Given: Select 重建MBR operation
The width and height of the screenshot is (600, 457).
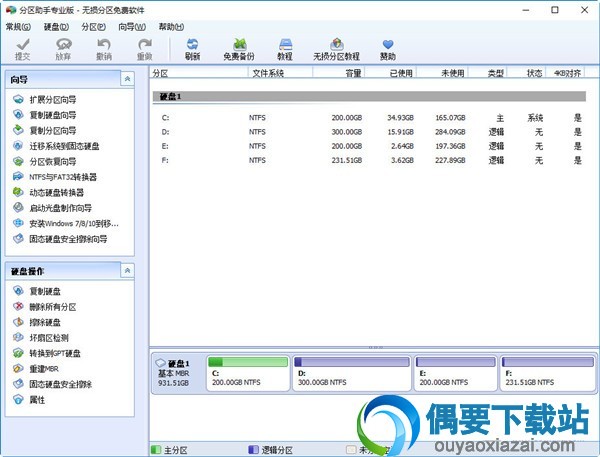Looking at the screenshot, I should pyautogui.click(x=36, y=369).
